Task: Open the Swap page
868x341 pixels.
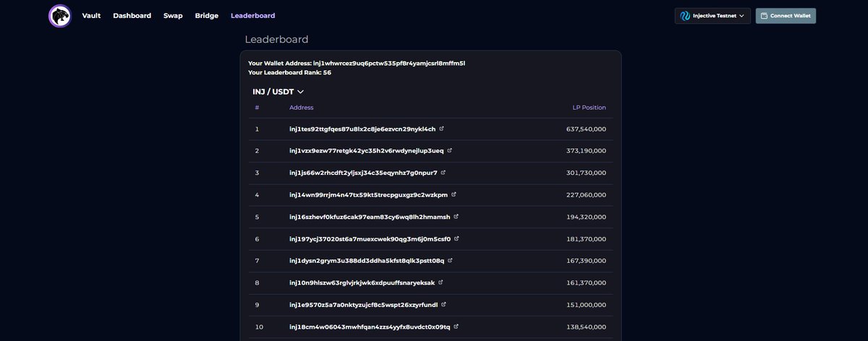Action: tap(173, 16)
